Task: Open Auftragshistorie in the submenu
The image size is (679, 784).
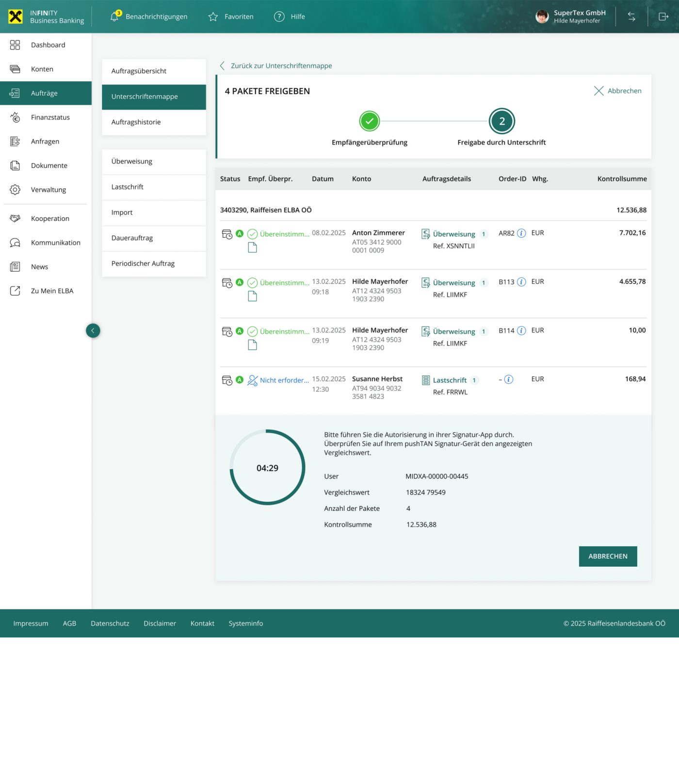Action: point(136,122)
